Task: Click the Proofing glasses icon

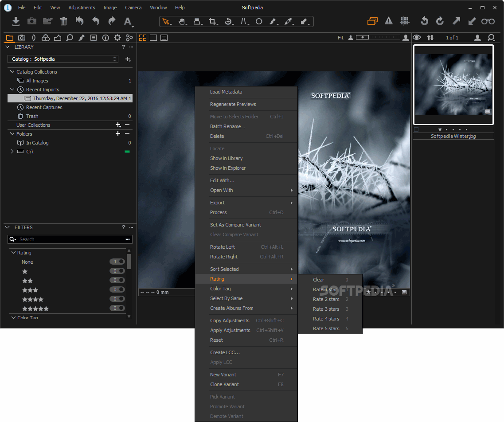Action: coord(488,22)
